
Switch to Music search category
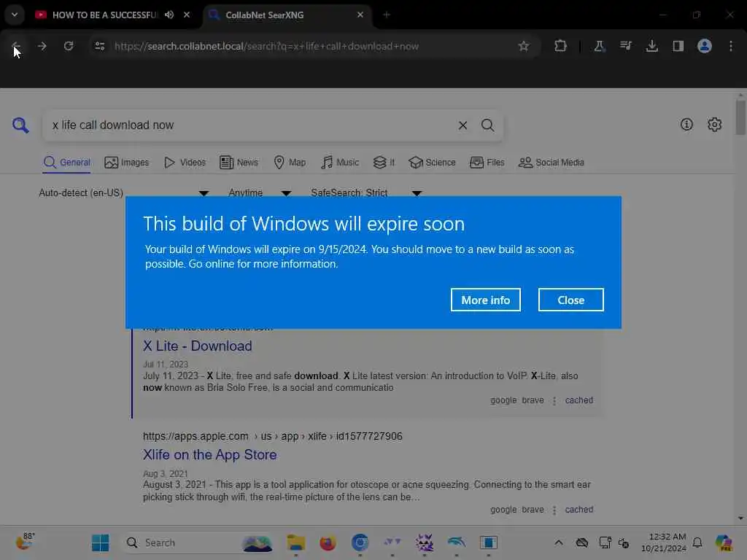(340, 163)
